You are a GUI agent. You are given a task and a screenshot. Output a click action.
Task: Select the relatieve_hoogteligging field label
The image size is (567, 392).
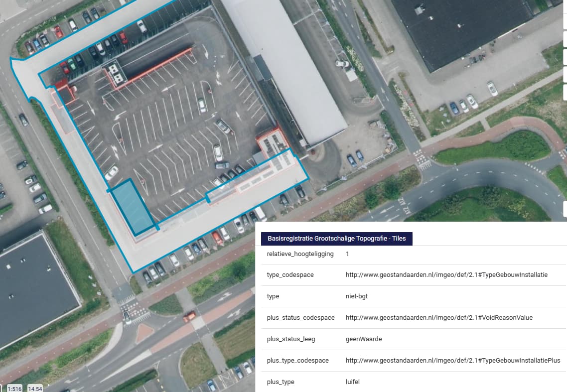pyautogui.click(x=300, y=254)
